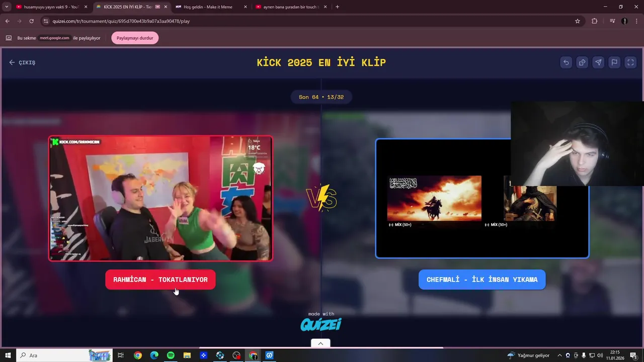
Task: Open the first Chrome taskbar icon
Action: point(137,355)
